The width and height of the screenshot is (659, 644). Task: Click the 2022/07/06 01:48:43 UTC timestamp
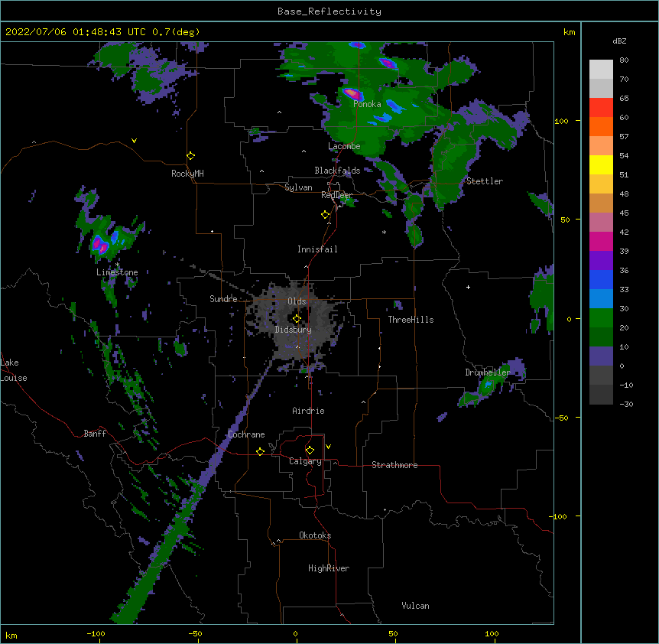(76, 32)
